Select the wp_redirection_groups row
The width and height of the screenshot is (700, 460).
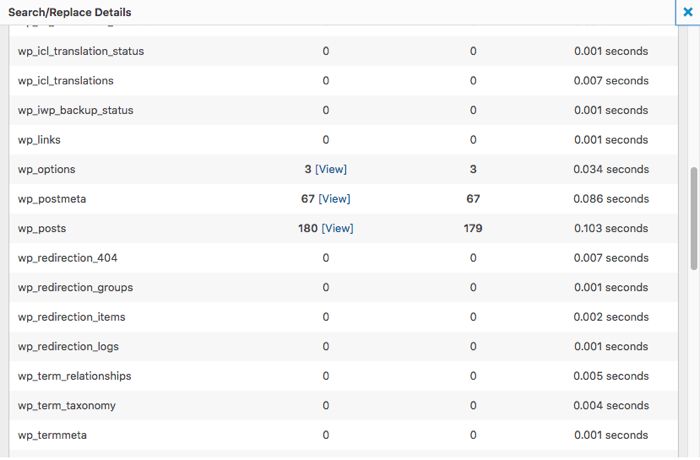[x=75, y=288]
